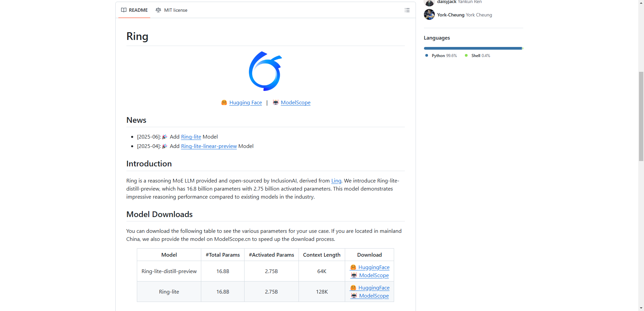Click the #Total Params column header
Viewport: 644px width, 311px height.
point(223,255)
